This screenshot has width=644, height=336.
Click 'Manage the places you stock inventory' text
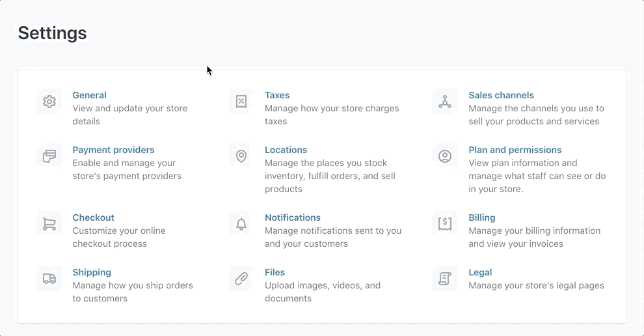pos(330,176)
